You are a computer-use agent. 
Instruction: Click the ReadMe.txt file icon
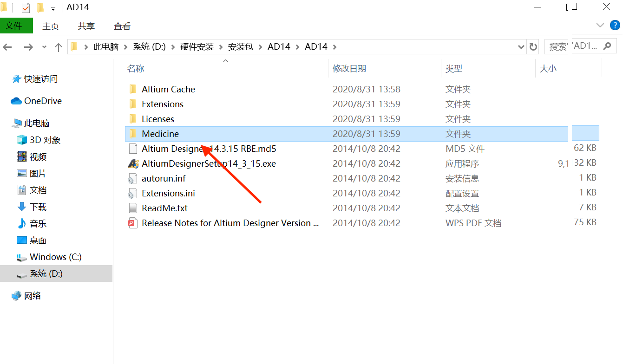pos(133,208)
